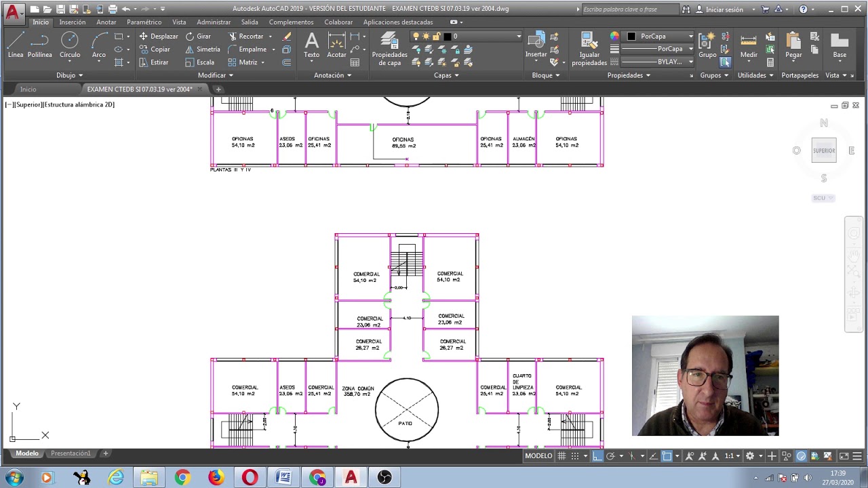Select the Medir utility

[x=749, y=45]
